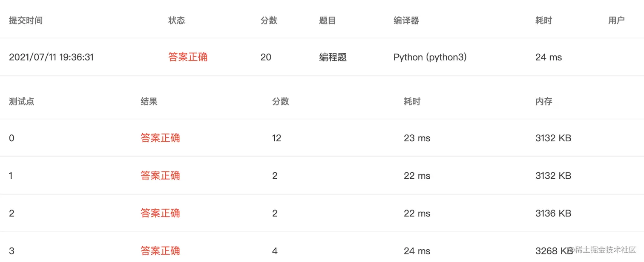Click the 3136 KB memory value
The height and width of the screenshot is (262, 644).
pyautogui.click(x=553, y=213)
